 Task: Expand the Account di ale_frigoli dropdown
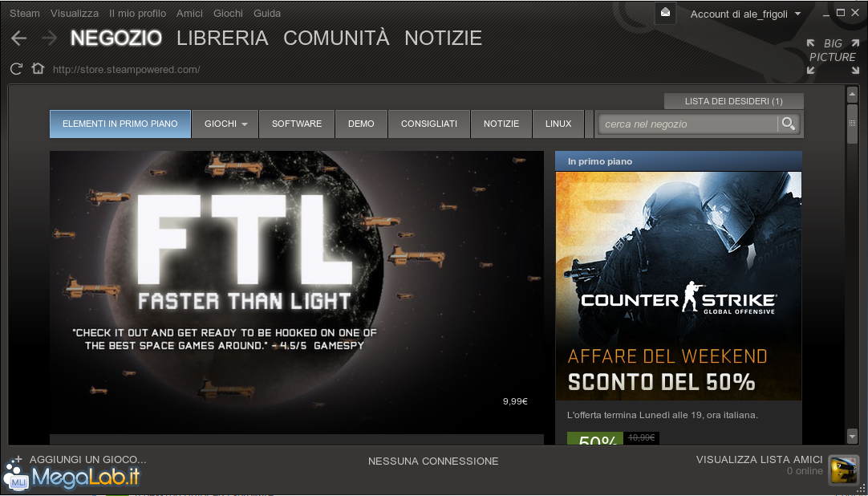(745, 14)
